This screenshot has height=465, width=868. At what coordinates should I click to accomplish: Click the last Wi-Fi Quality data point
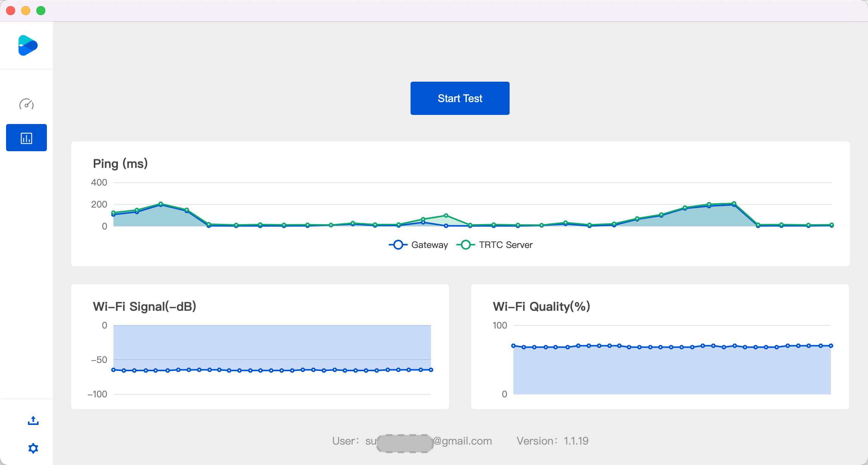click(x=831, y=346)
